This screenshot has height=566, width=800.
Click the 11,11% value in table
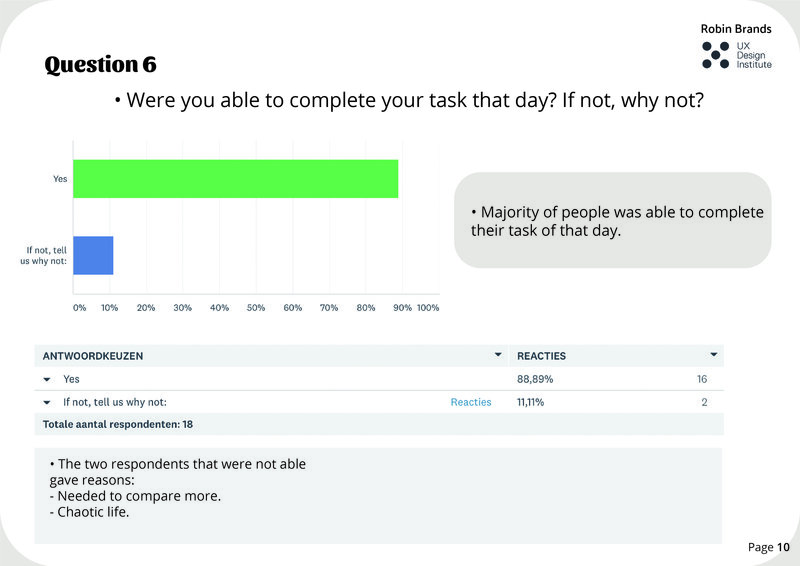click(534, 402)
